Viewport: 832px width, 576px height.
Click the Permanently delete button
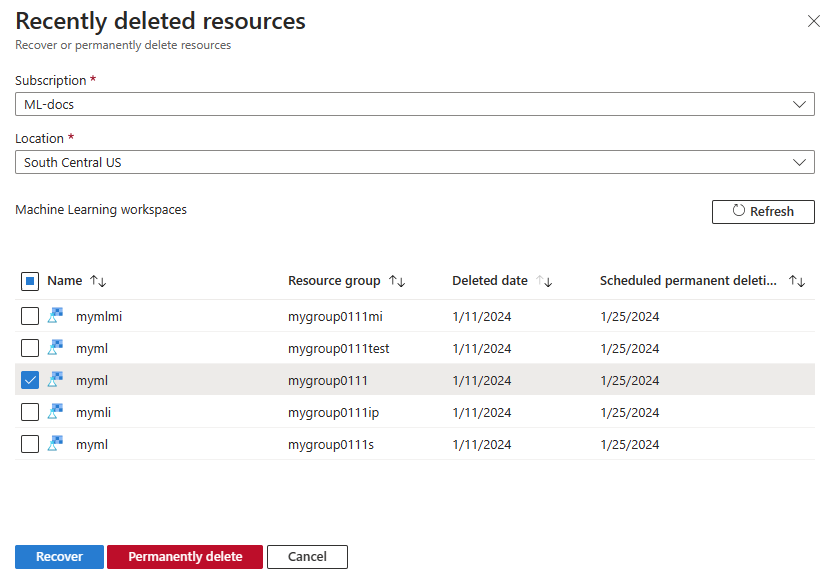[184, 556]
